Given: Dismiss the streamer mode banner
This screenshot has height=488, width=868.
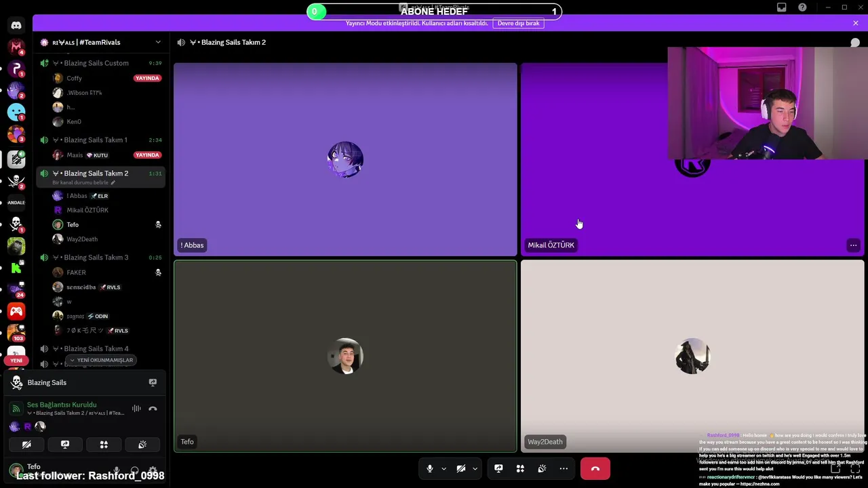Looking at the screenshot, I should (855, 23).
